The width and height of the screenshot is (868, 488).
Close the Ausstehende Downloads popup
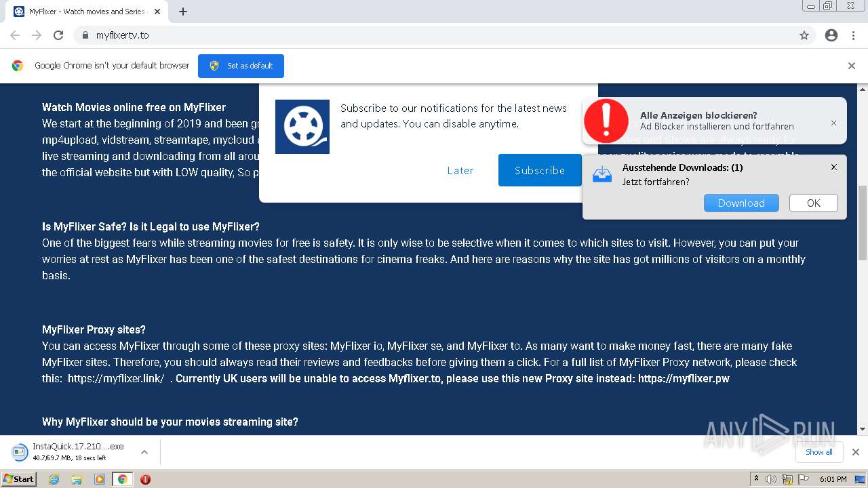[834, 167]
